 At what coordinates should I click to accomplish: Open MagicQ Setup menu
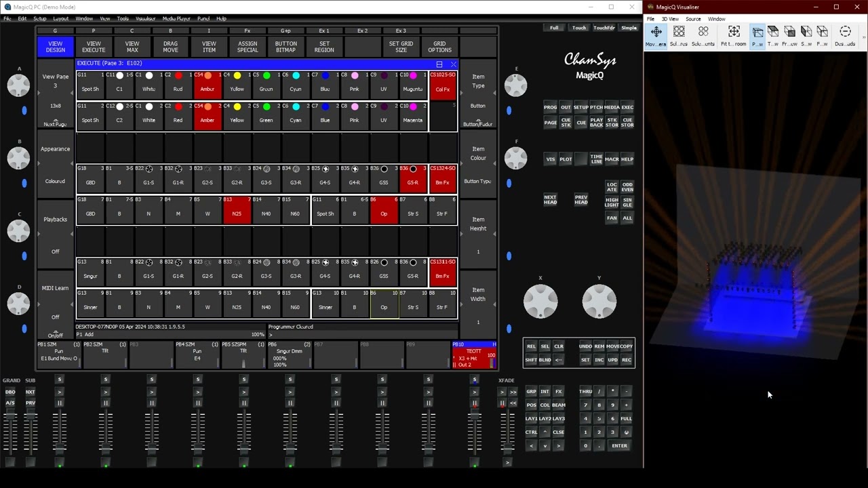(x=40, y=18)
